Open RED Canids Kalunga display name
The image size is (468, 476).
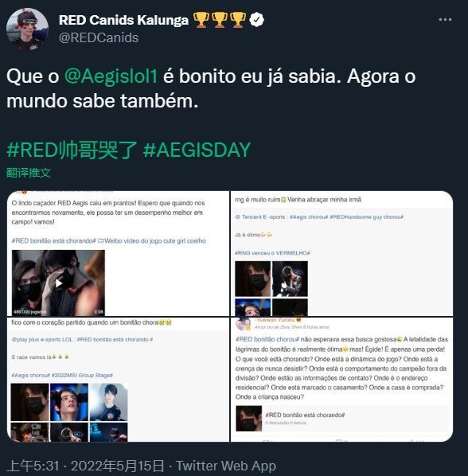(x=123, y=20)
